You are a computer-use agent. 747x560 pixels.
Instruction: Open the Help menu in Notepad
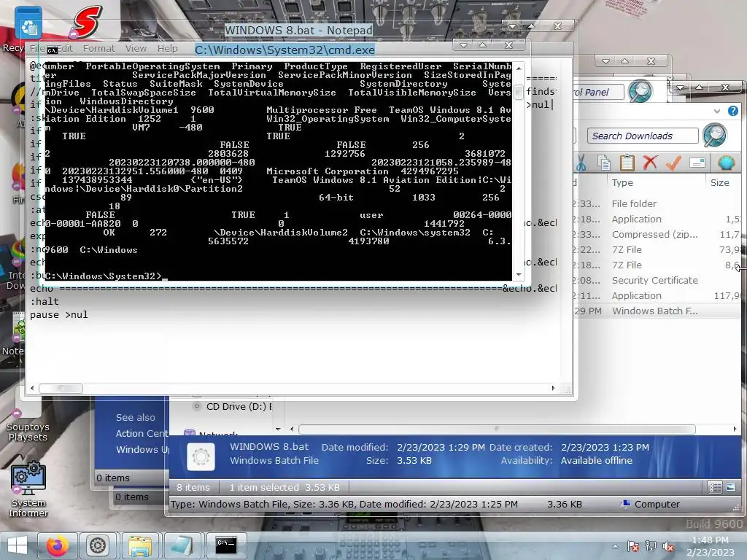click(167, 48)
